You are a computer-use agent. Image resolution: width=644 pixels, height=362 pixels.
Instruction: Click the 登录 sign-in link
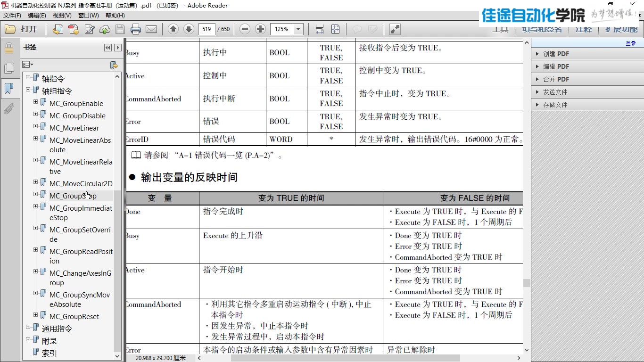tap(631, 43)
